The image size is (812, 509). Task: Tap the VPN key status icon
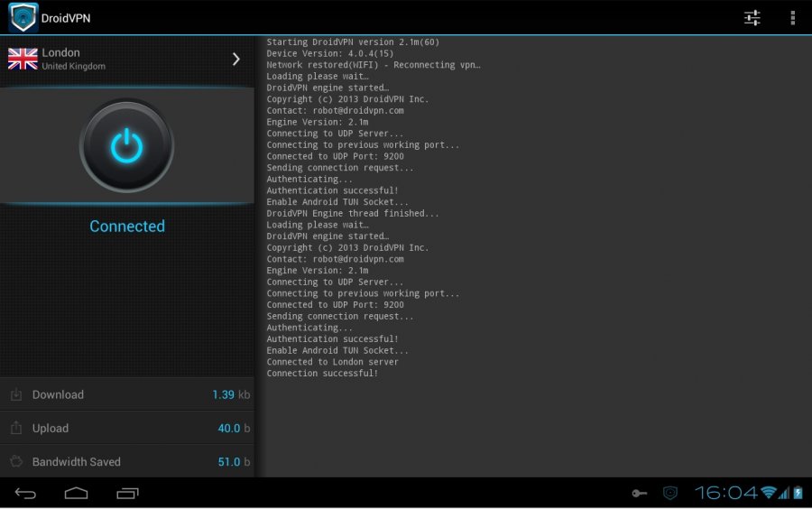tap(640, 494)
